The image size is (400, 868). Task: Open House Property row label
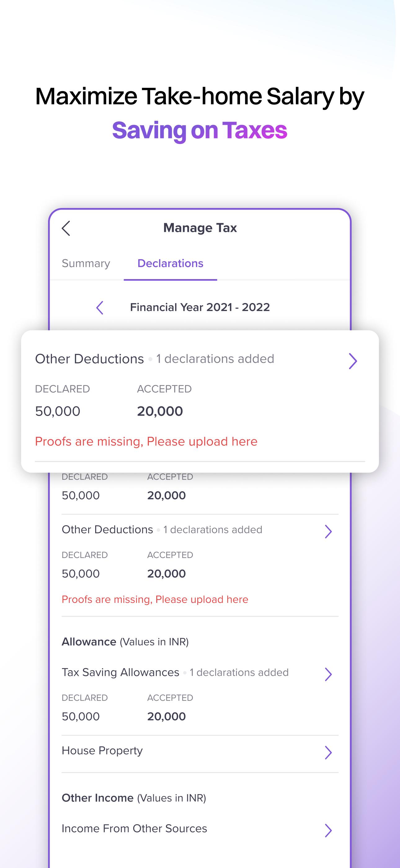tap(102, 751)
